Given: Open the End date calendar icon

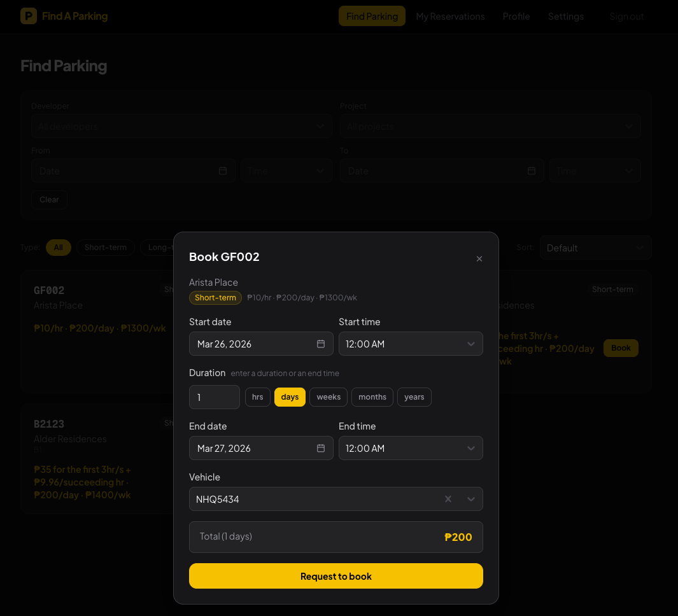Looking at the screenshot, I should pyautogui.click(x=321, y=448).
